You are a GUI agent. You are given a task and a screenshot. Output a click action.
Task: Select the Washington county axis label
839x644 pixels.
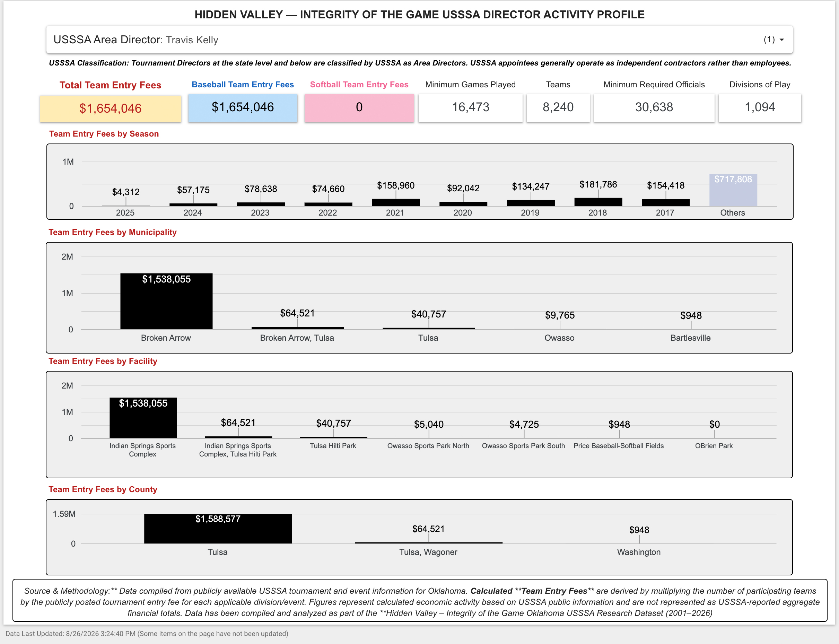639,552
